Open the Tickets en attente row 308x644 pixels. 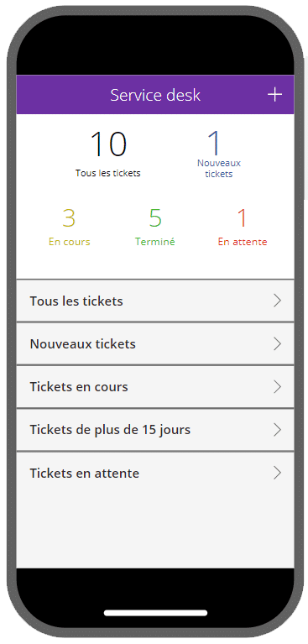pos(155,474)
